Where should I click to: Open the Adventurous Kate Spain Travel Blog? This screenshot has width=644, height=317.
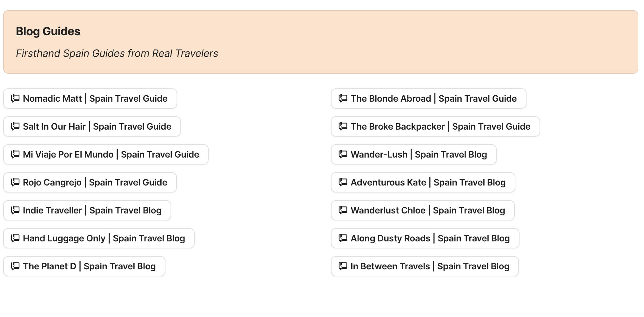point(422,183)
